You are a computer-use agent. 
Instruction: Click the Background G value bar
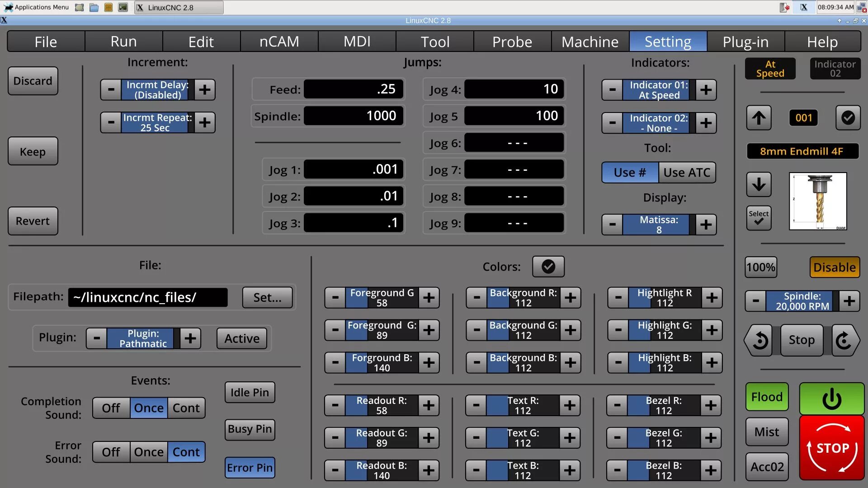click(x=524, y=330)
